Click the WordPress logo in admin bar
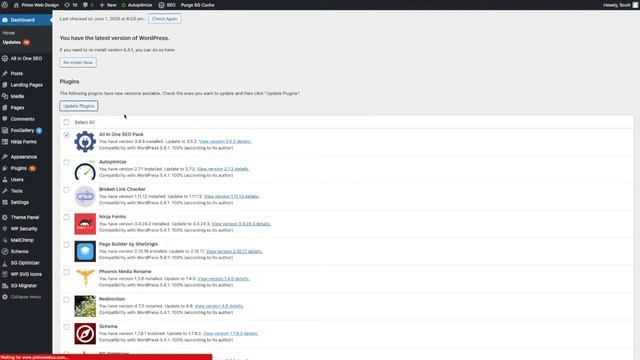 pos(4,5)
